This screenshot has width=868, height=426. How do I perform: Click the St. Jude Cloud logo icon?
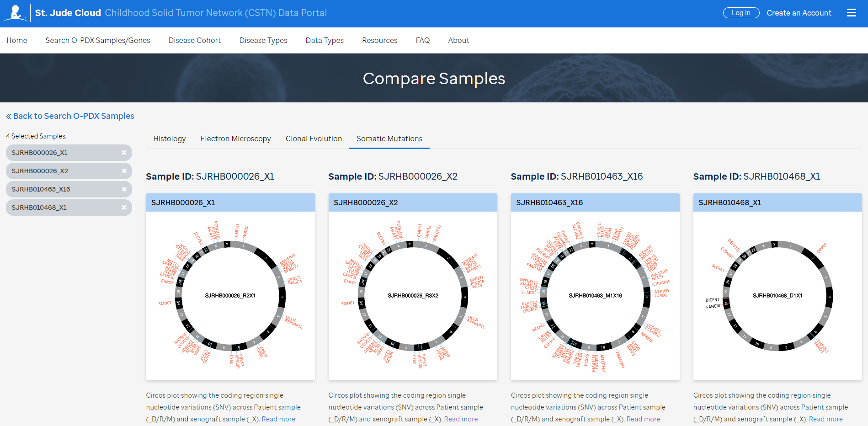16,13
